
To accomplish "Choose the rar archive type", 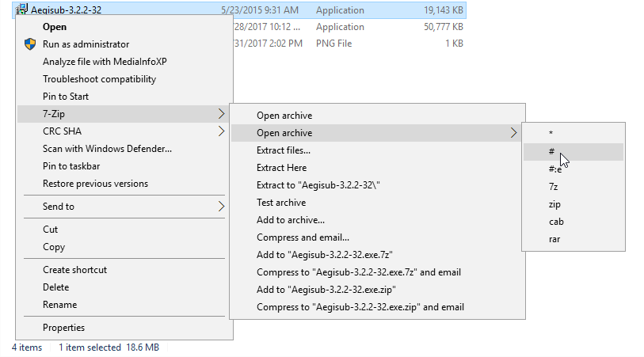I will pyautogui.click(x=554, y=239).
